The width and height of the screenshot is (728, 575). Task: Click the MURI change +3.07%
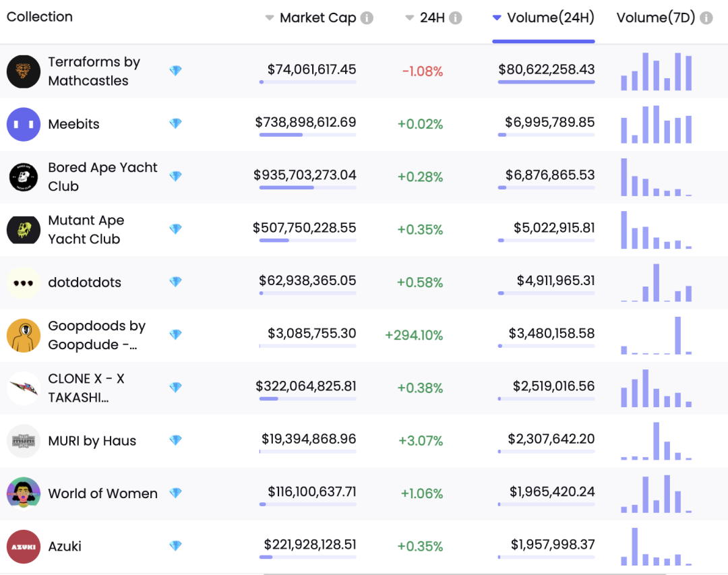[421, 440]
